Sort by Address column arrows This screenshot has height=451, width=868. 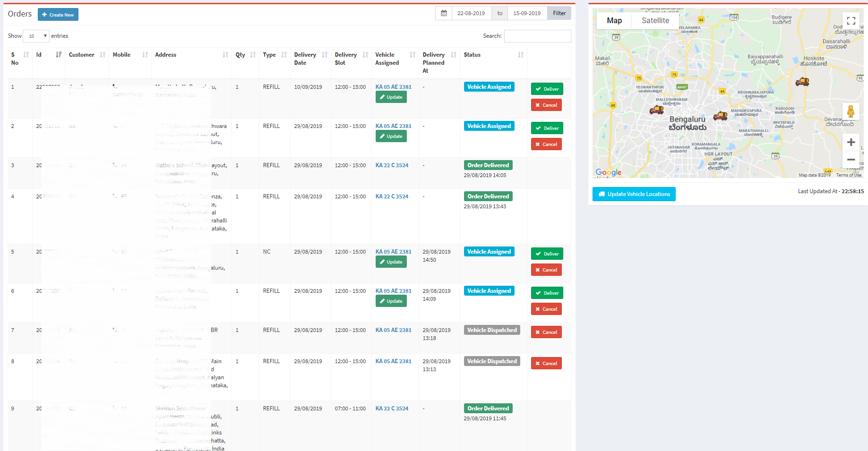pyautogui.click(x=225, y=55)
